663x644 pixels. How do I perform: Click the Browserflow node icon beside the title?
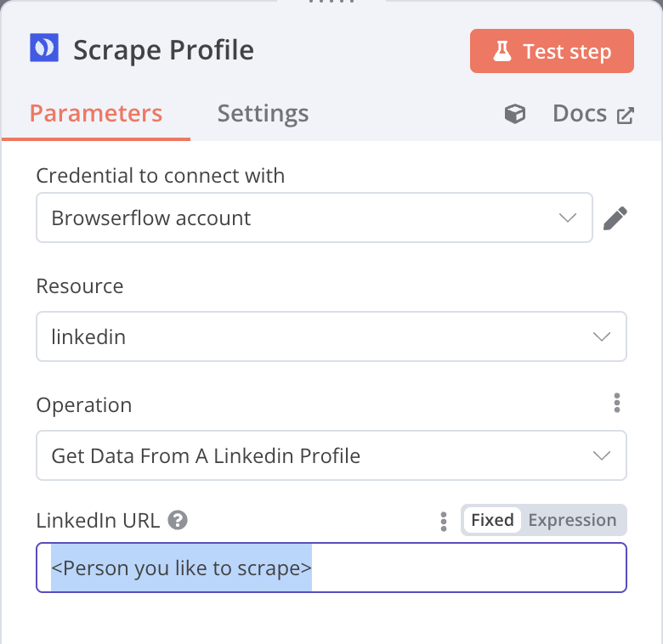pyautogui.click(x=43, y=49)
